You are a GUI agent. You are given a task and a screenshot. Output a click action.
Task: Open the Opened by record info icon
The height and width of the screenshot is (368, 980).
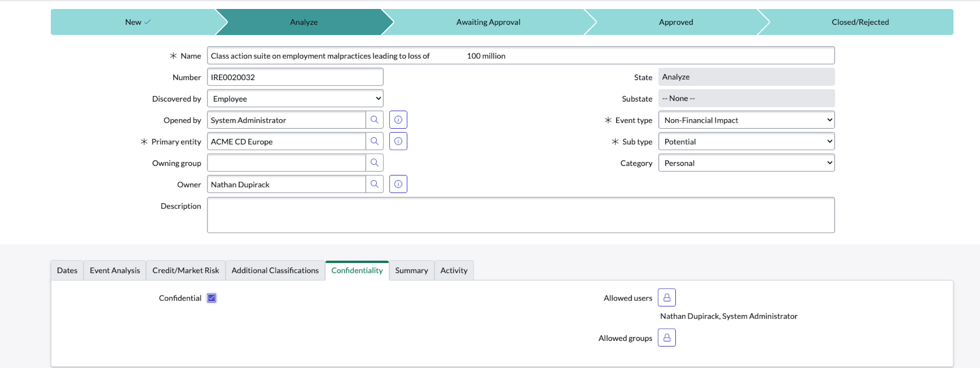coord(398,120)
